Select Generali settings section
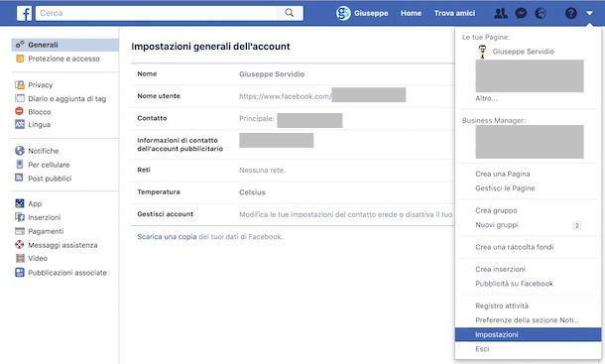 click(x=64, y=45)
